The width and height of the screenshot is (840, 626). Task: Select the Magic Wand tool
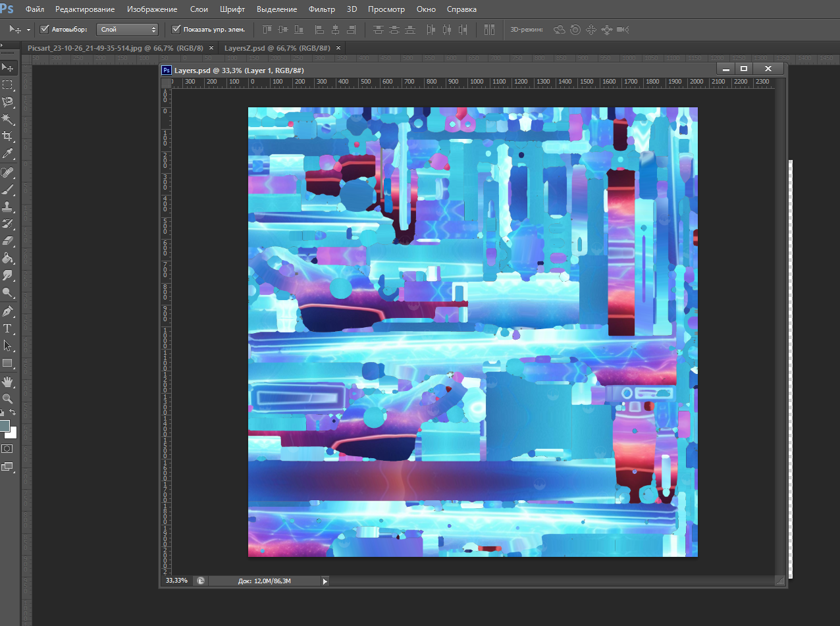8,119
